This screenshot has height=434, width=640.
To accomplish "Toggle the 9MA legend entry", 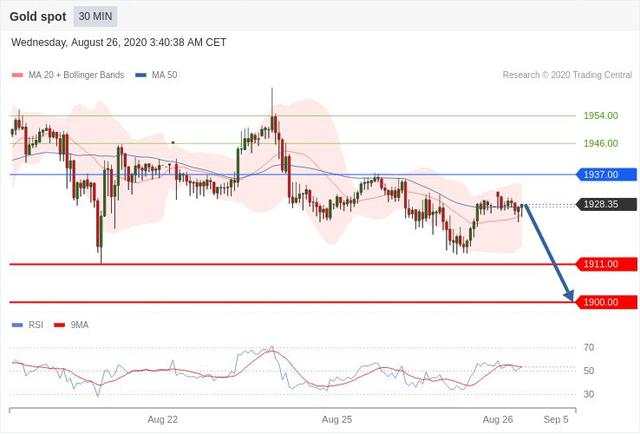I will [71, 325].
